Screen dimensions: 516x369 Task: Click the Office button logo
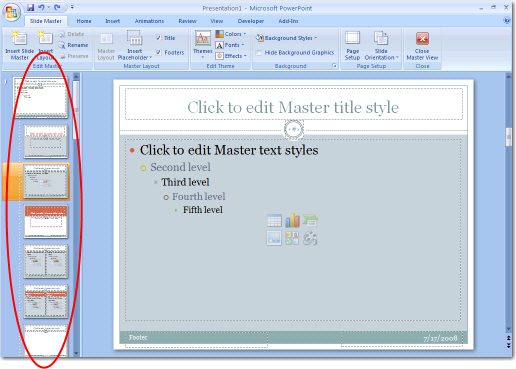(x=11, y=12)
